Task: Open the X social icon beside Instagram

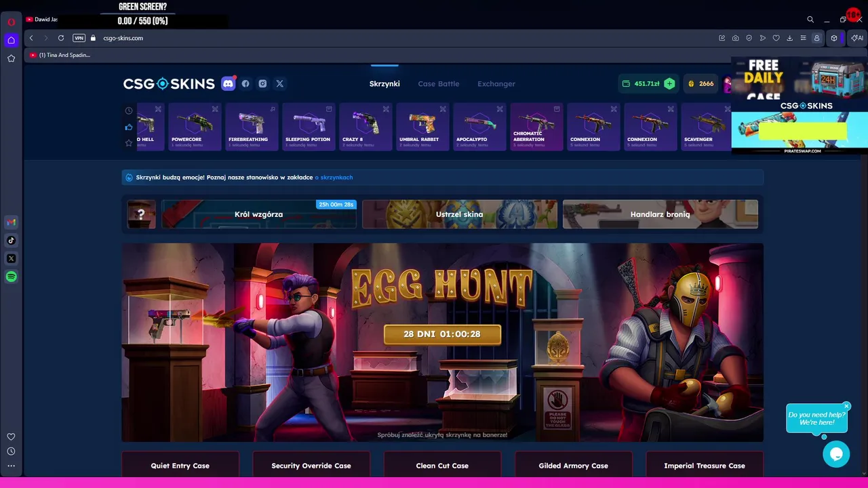Action: point(279,83)
